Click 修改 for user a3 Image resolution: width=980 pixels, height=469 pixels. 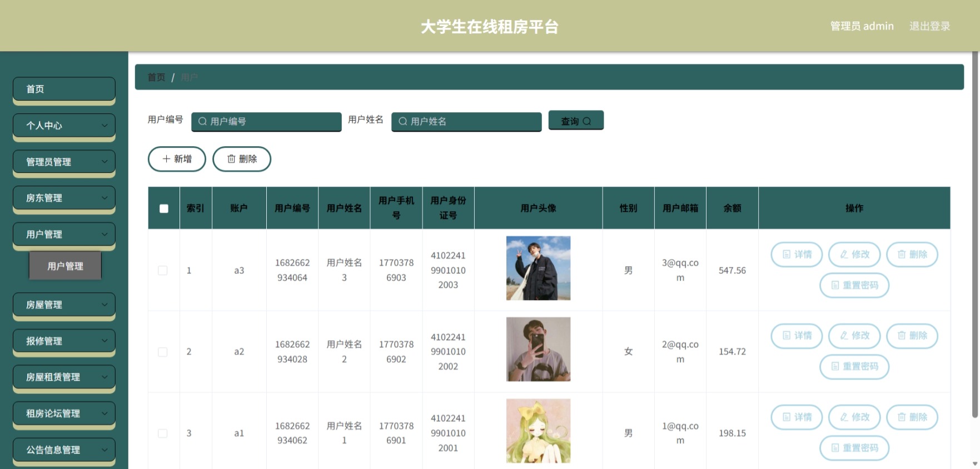click(x=854, y=255)
